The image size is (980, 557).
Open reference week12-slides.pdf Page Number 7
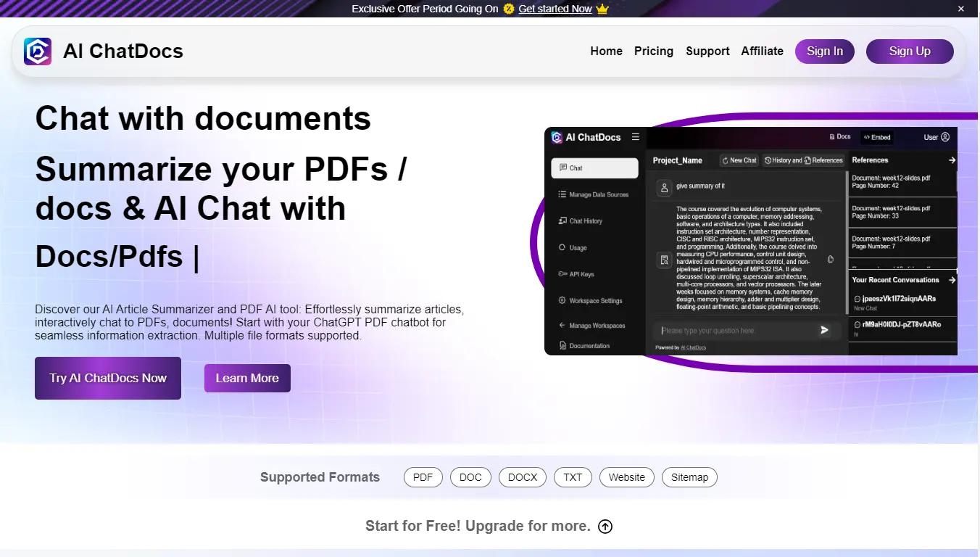pyautogui.click(x=902, y=243)
